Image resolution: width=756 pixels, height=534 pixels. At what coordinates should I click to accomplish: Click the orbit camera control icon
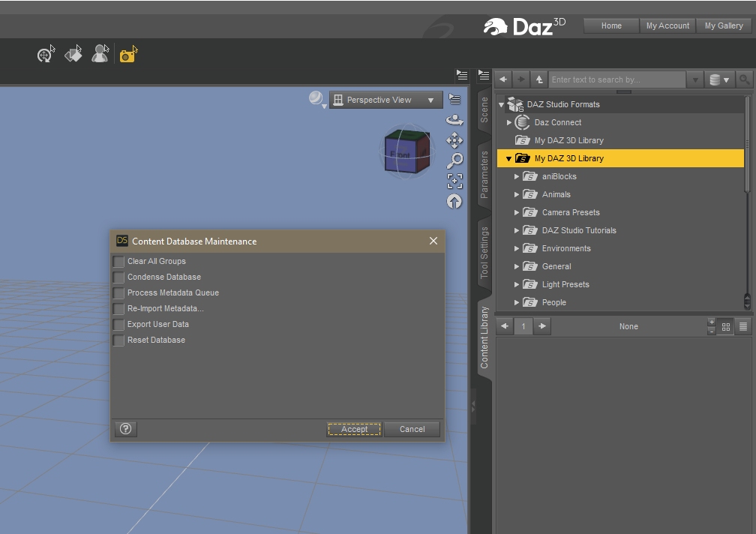454,119
